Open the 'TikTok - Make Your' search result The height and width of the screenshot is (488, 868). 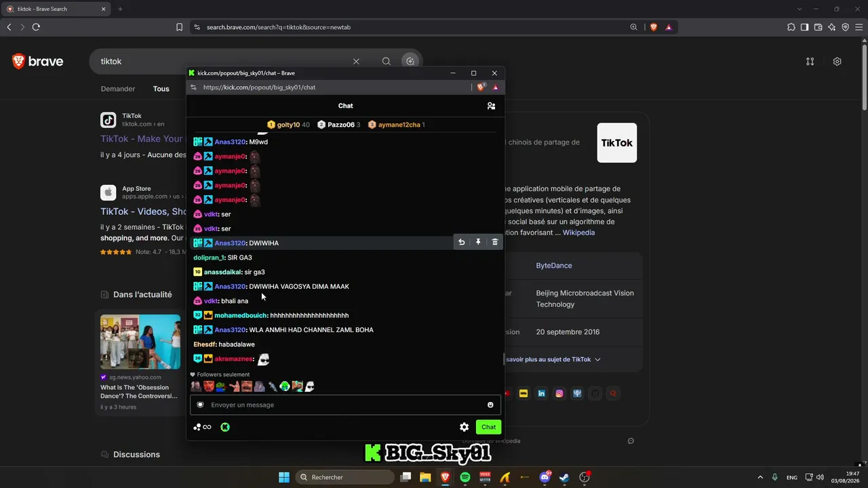click(142, 138)
